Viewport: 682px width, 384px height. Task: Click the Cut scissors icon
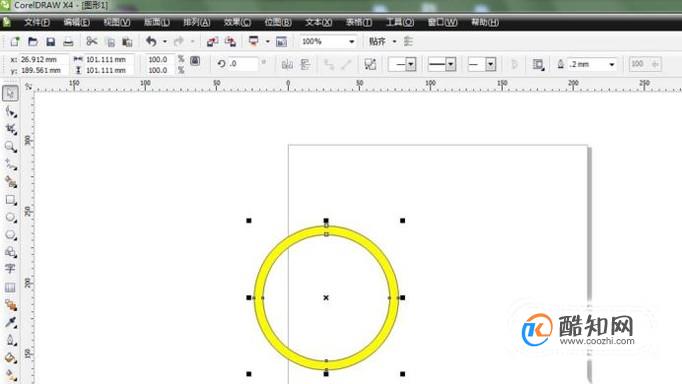[91, 42]
